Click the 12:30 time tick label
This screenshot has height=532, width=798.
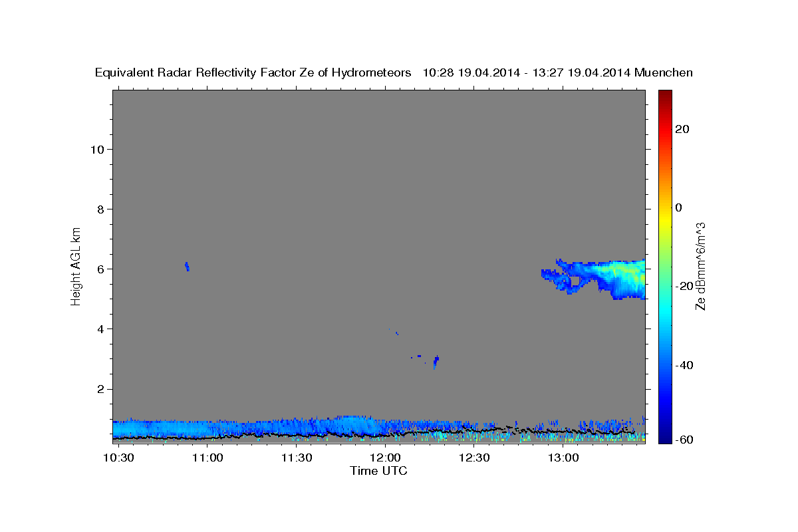(474, 458)
